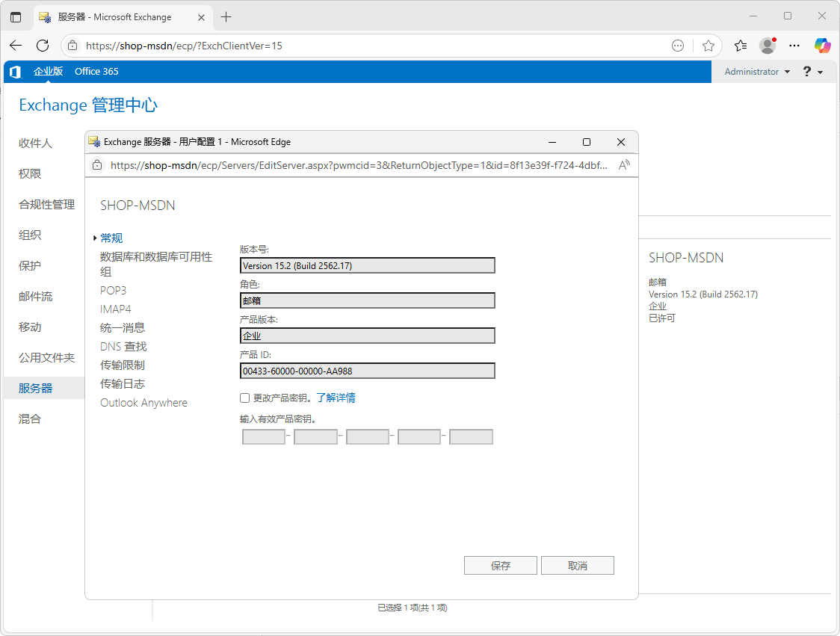This screenshot has height=636, width=840.
Task: Click the Cancel (取消) button
Action: click(x=578, y=565)
